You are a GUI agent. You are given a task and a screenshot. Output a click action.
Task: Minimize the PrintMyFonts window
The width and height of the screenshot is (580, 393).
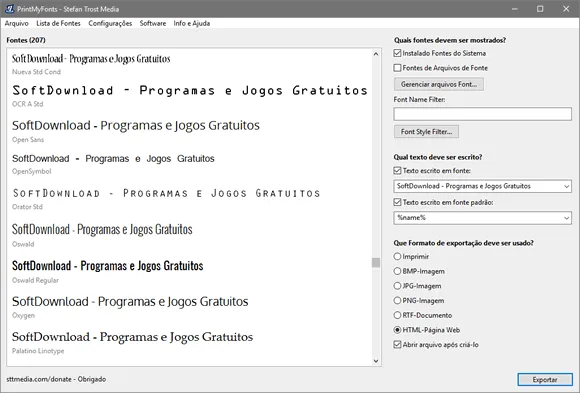(x=515, y=9)
